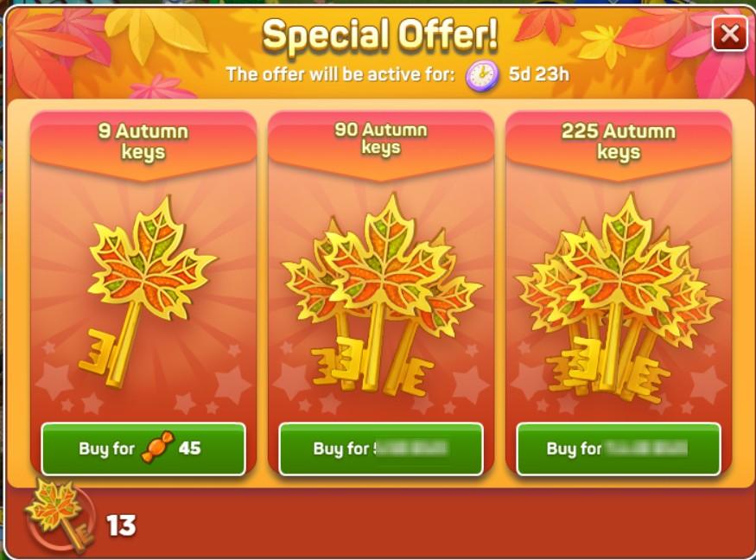Screen dimensions: 756x560
Task: Click the "90 Autumn keys" card header
Action: coord(381,139)
